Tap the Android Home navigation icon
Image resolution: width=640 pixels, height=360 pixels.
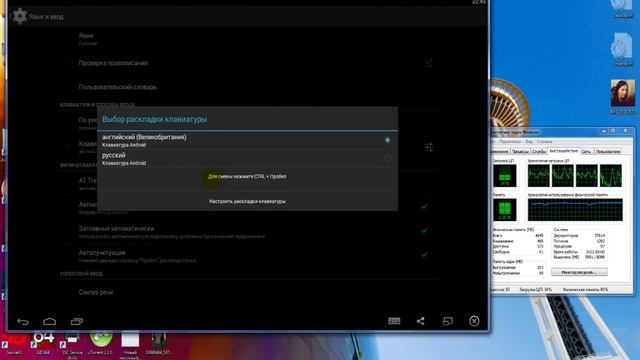49,322
